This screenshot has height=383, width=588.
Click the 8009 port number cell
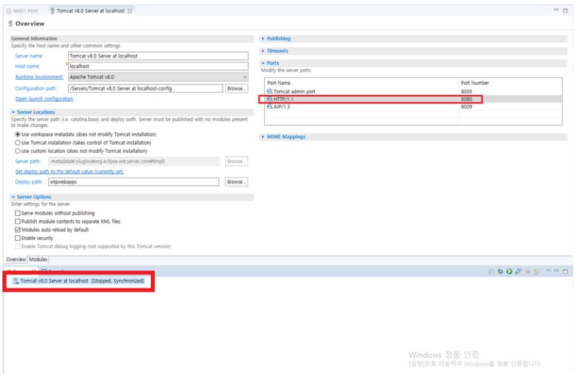click(x=467, y=107)
